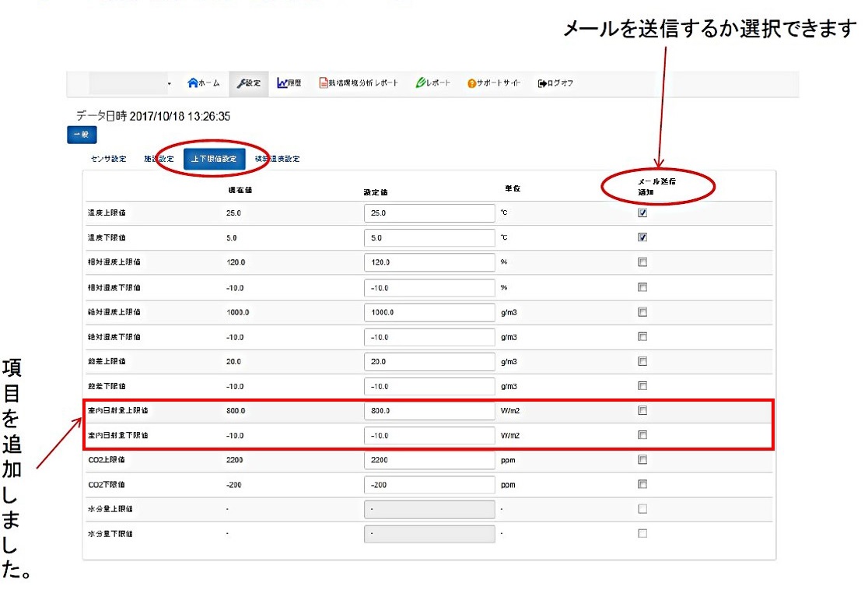Screen dimensions: 868x597
Task: Click the 相対湿度上限値 row label
Action: point(114,262)
